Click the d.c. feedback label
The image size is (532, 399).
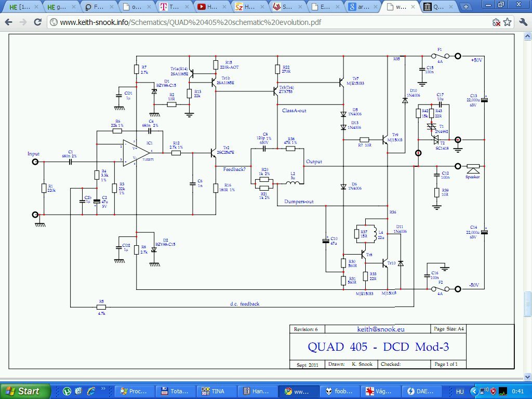(x=245, y=303)
